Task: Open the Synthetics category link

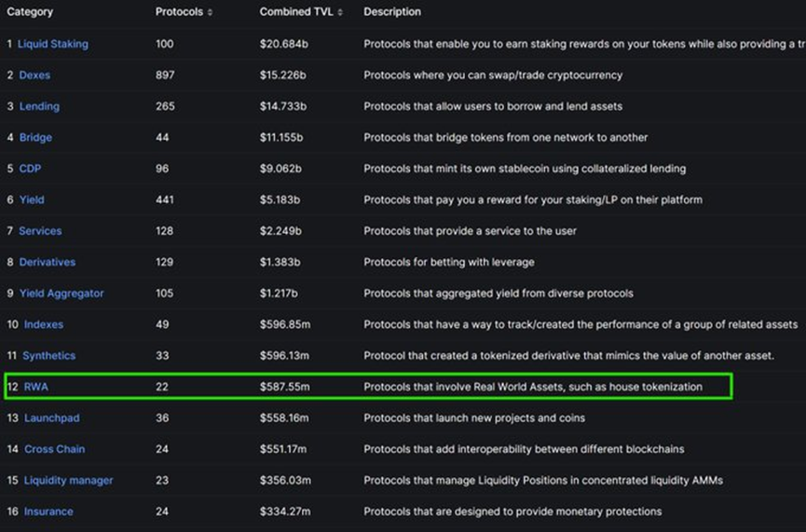Action: pos(49,356)
